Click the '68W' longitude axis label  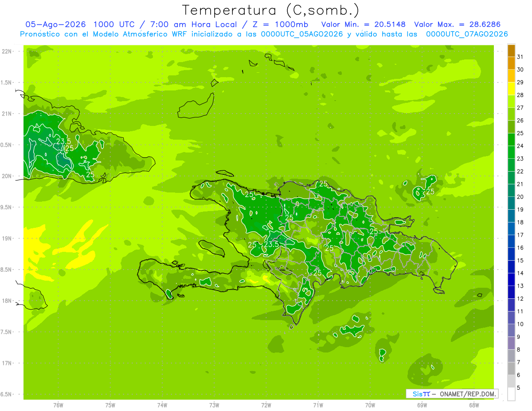tap(474, 405)
